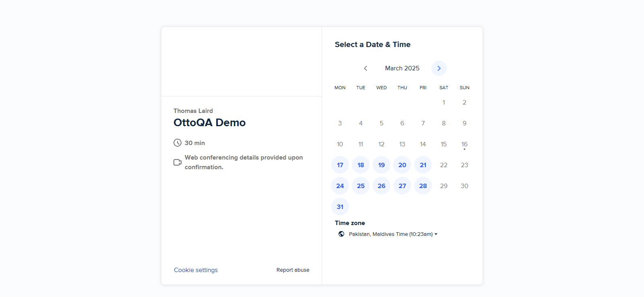Select March 31 on the calendar
644x297 pixels.
tap(340, 207)
